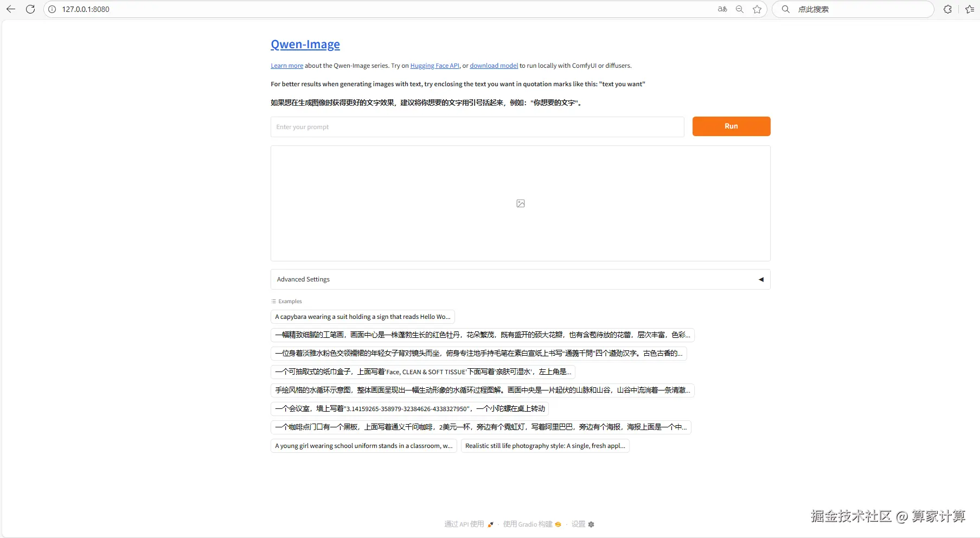Open the browser extensions icon top-right
This screenshot has height=538, width=980.
947,9
